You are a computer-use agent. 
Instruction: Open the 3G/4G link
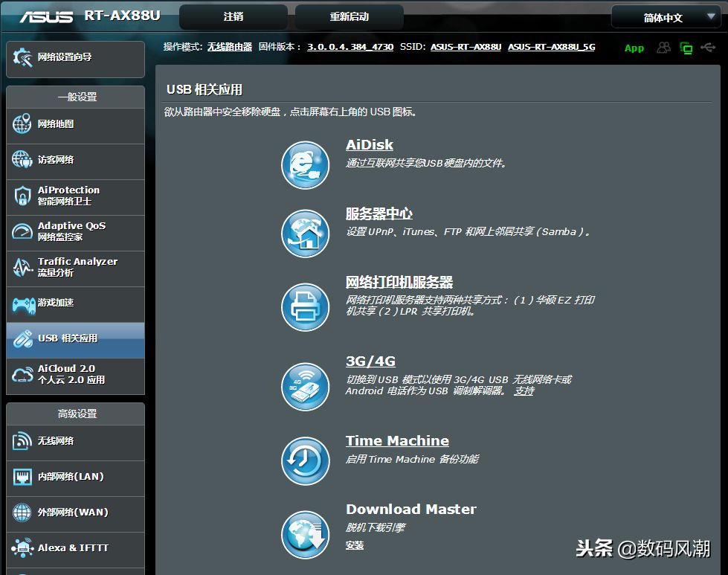(x=370, y=361)
